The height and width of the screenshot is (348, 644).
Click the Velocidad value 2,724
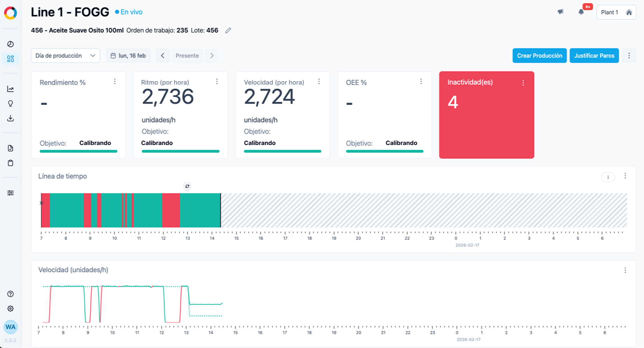(269, 97)
